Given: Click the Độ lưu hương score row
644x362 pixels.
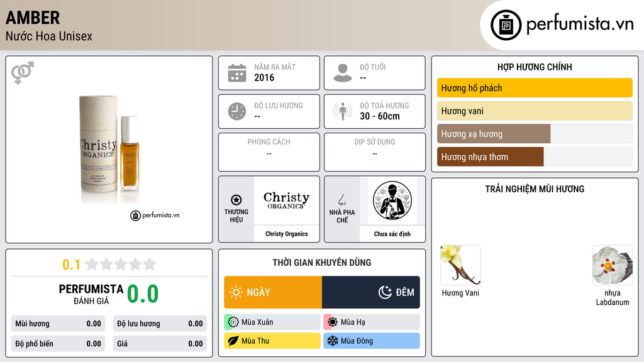Looking at the screenshot, I should pyautogui.click(x=160, y=324).
